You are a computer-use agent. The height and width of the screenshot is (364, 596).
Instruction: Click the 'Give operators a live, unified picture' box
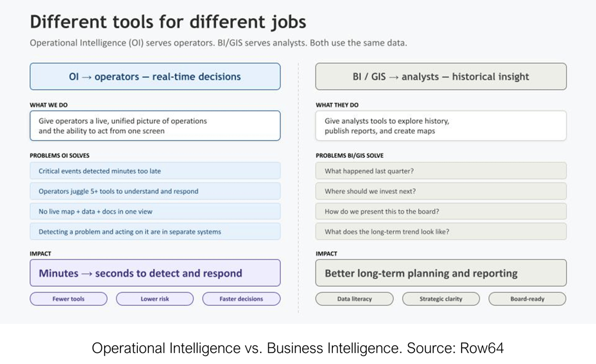(155, 126)
